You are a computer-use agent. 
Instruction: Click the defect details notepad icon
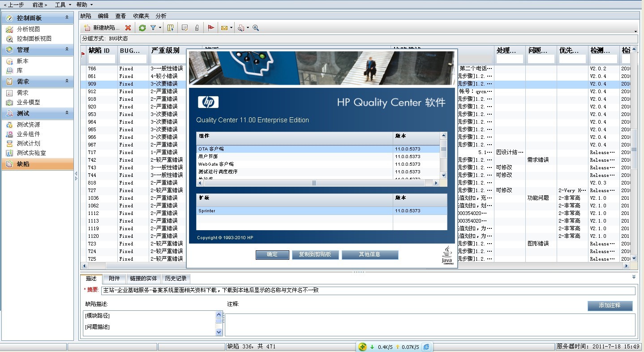pos(185,28)
